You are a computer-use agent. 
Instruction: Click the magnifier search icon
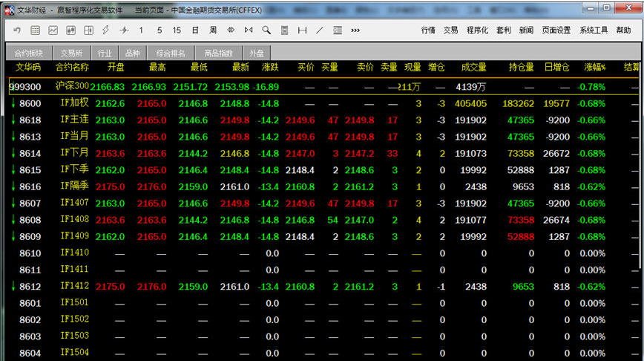click(x=266, y=30)
